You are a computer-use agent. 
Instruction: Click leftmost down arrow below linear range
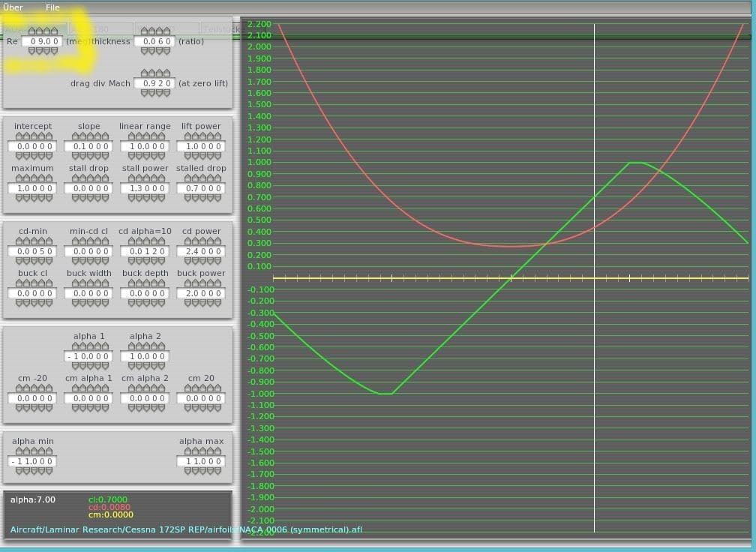point(132,156)
